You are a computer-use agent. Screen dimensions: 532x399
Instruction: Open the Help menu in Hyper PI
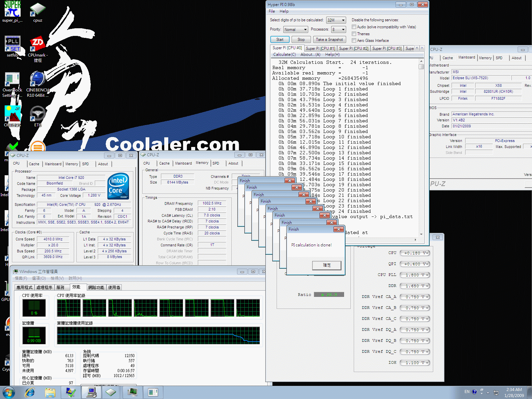[x=284, y=11]
